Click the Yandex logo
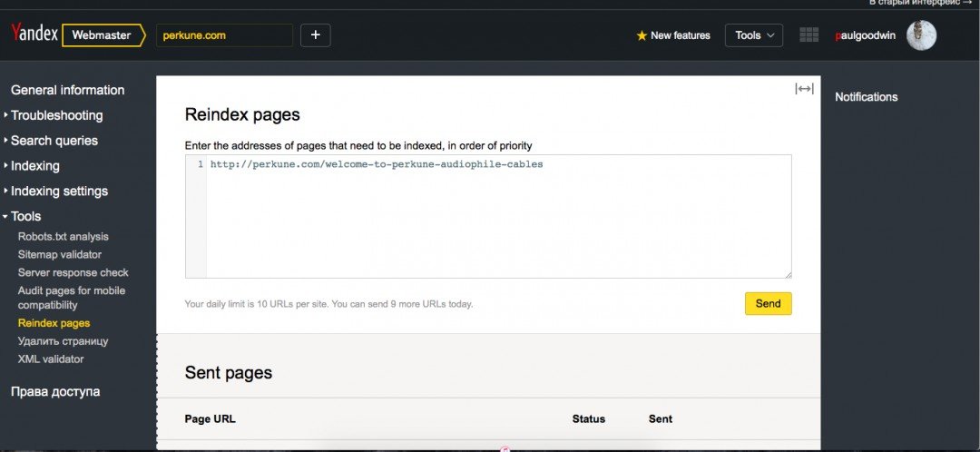This screenshot has height=452, width=980. pos(34,34)
